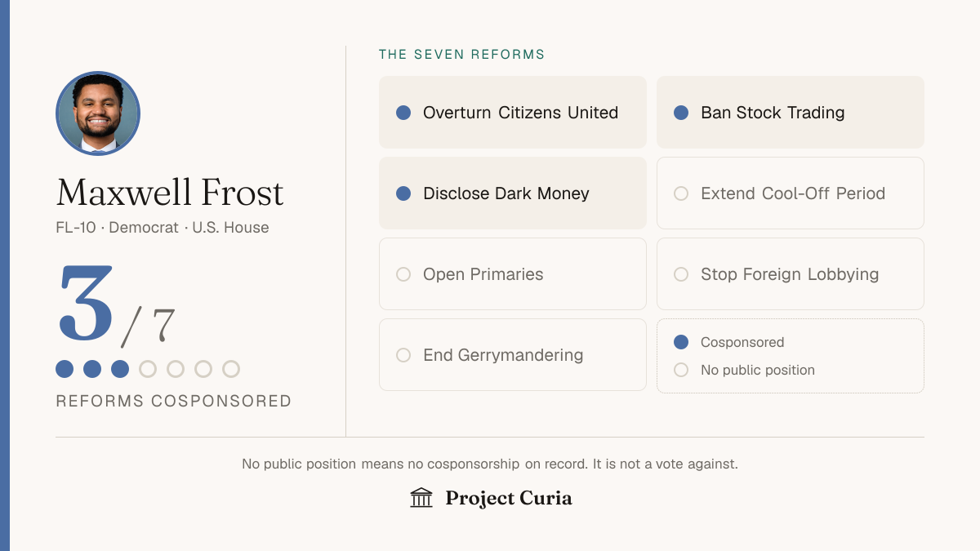Open the Stop Foreign Lobbying reform card
The height and width of the screenshot is (551, 980).
[791, 274]
